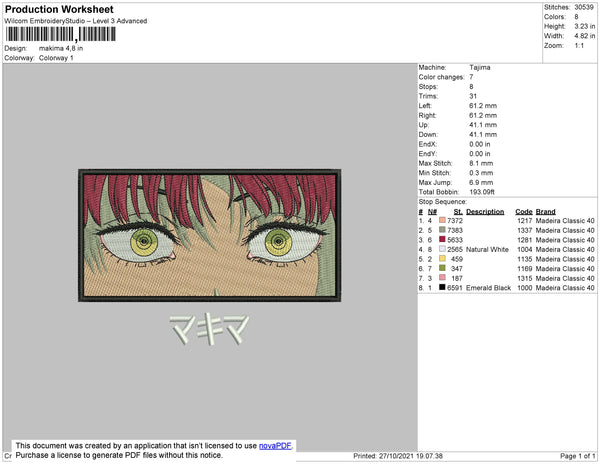Screen dimensions: 600x464
Task: Click thread code 1337
Action: click(x=525, y=230)
